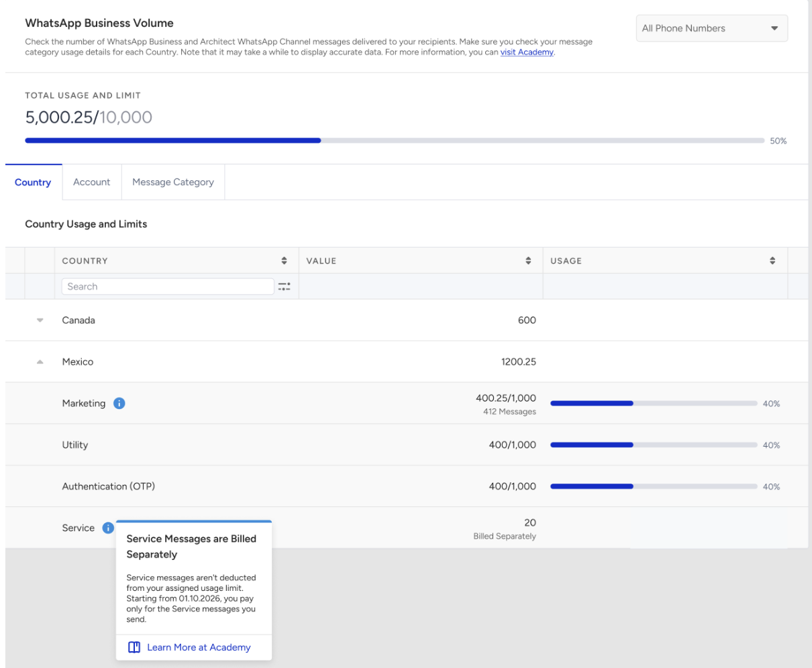Click the 412 Messages text
The image size is (812, 668).
[509, 412]
